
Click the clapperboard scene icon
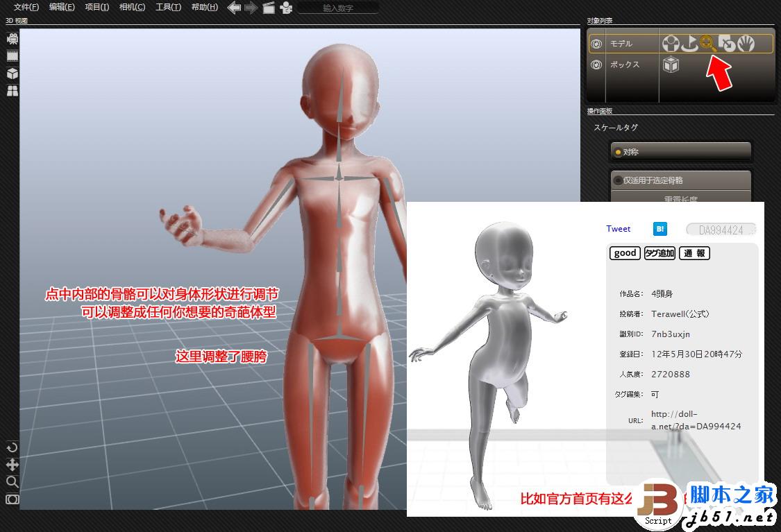tap(269, 8)
